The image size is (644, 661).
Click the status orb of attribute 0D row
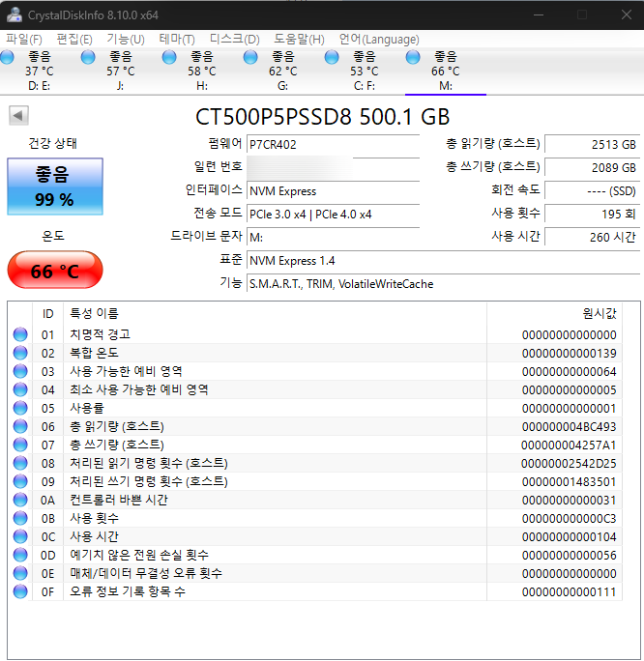(x=20, y=555)
